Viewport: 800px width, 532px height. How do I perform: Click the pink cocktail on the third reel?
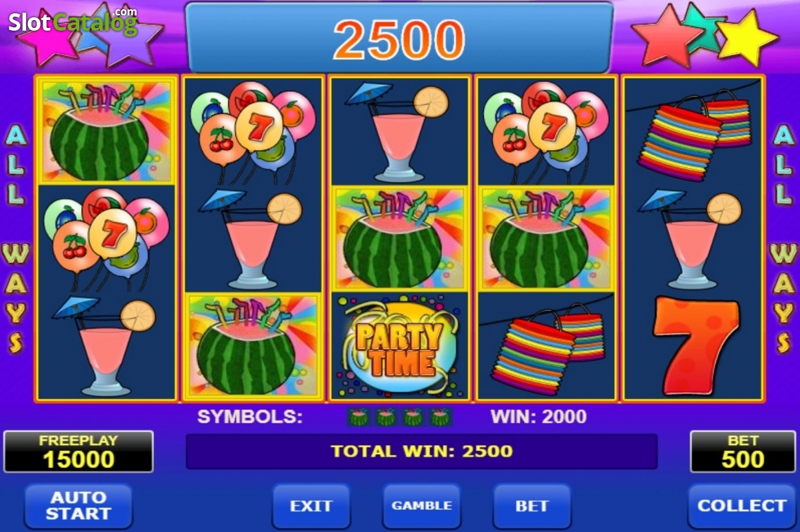(399, 131)
